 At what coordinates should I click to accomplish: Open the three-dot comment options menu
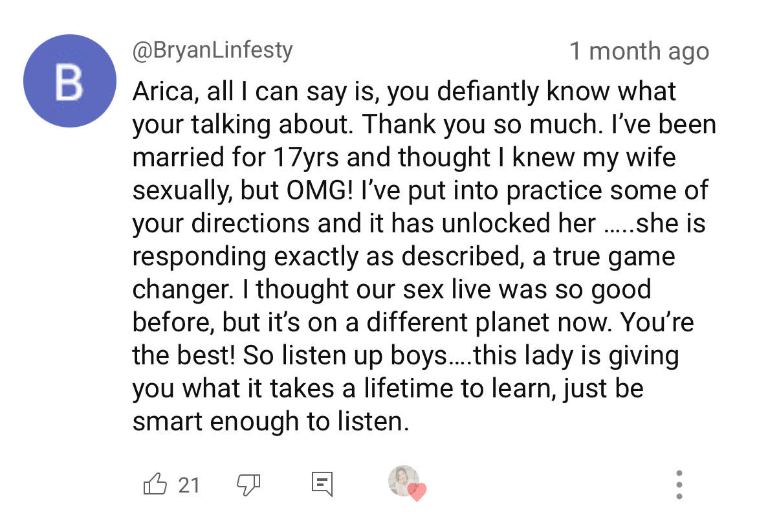point(679,484)
